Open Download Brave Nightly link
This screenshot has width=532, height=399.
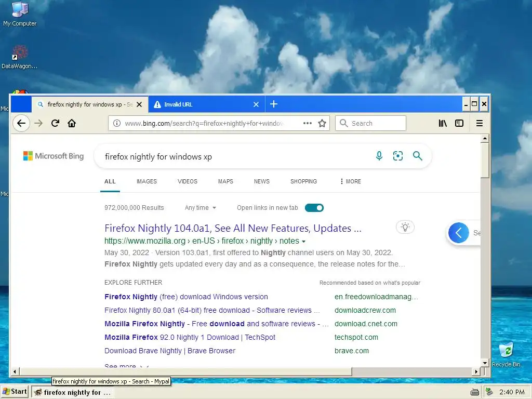click(170, 351)
